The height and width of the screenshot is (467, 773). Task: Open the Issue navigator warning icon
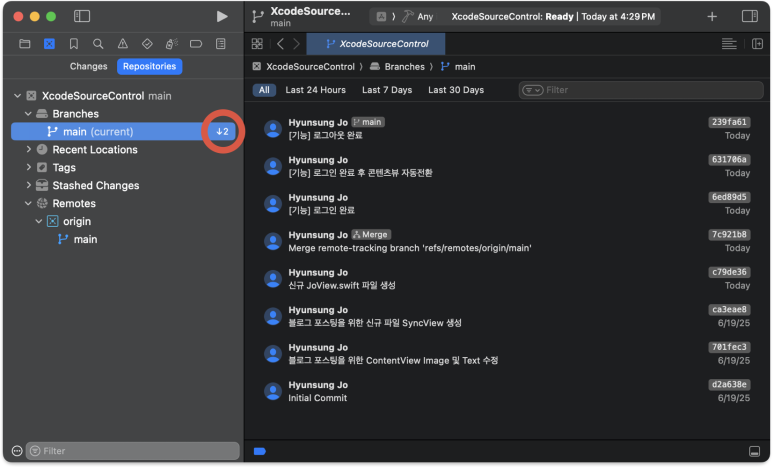[123, 44]
